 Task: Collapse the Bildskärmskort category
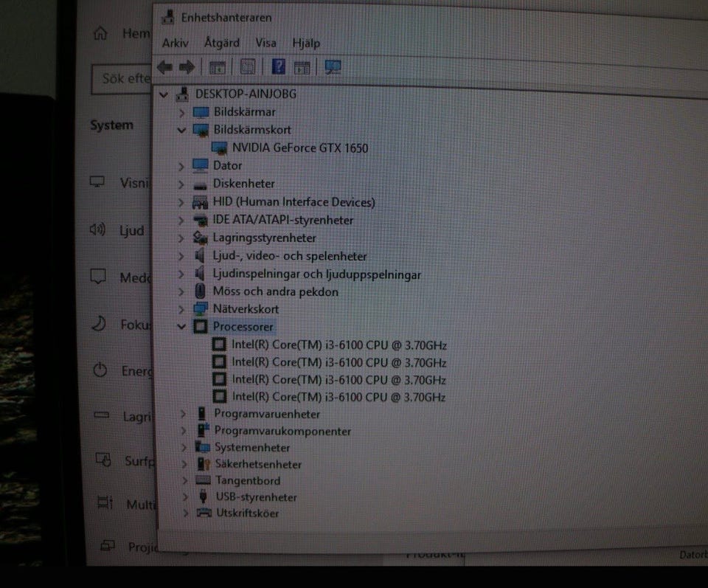click(181, 131)
